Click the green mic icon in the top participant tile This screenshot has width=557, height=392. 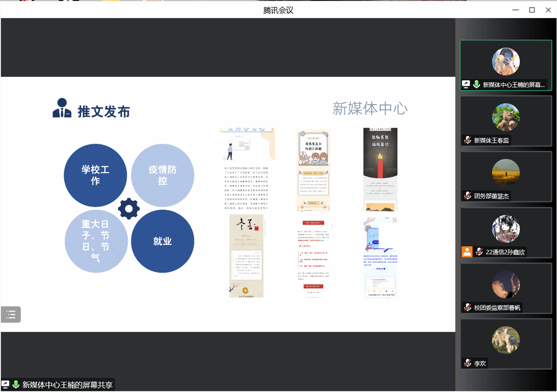[477, 84]
